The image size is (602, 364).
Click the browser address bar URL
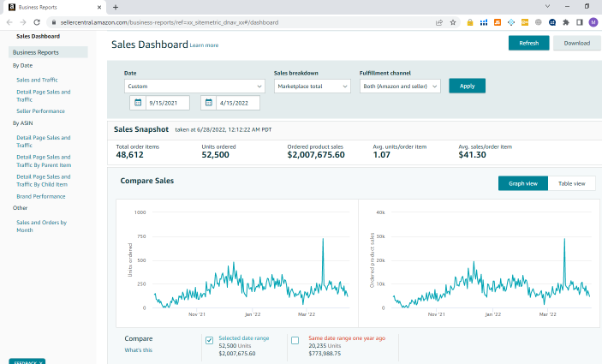click(x=170, y=22)
